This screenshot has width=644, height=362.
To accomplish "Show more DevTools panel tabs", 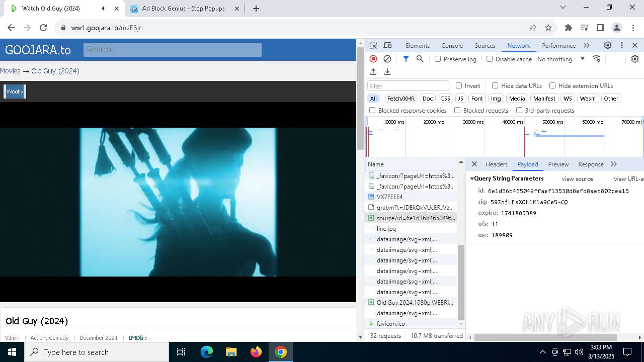I will point(587,45).
